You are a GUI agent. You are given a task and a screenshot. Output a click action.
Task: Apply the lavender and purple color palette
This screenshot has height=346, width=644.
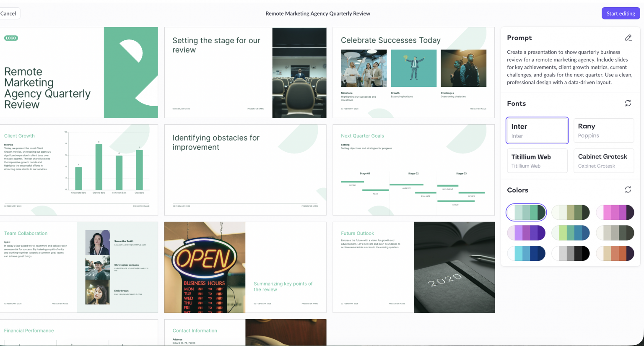pos(526,233)
